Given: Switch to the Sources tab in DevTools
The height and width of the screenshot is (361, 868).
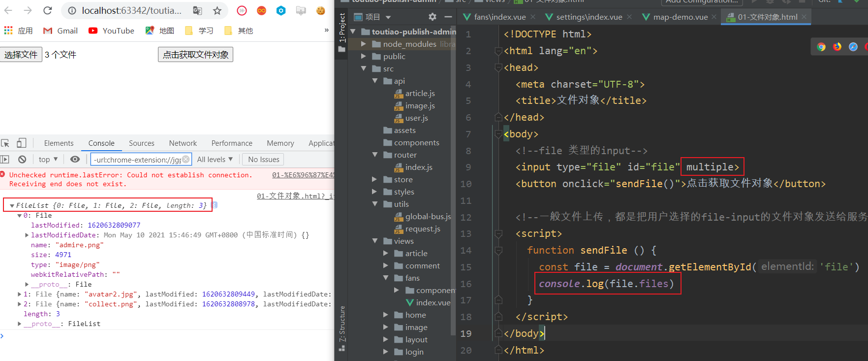Looking at the screenshot, I should coord(142,143).
